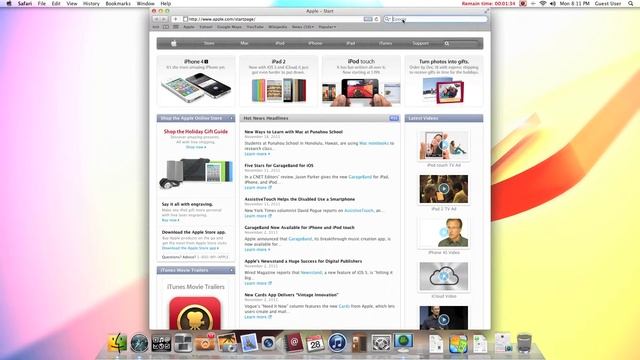Click the Spotlight magnifier in menu bar
Viewport: 640px width, 360px height.
point(631,3)
